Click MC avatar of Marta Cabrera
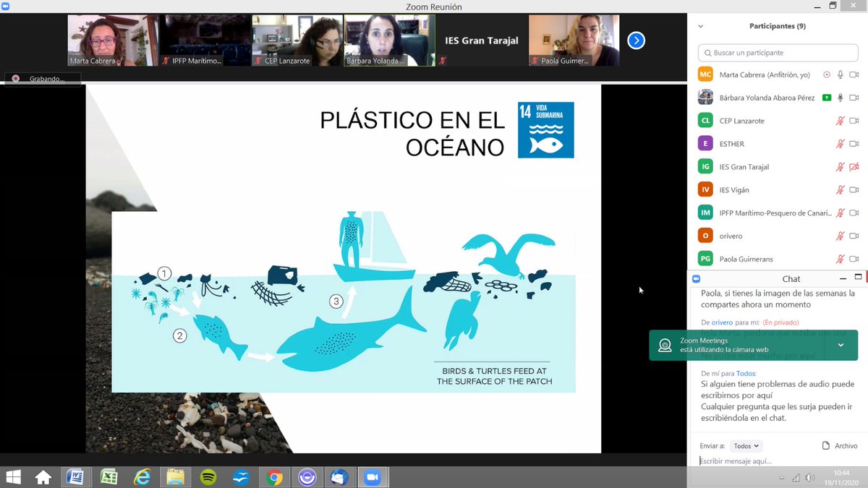Viewport: 868px width, 488px height. tap(706, 74)
